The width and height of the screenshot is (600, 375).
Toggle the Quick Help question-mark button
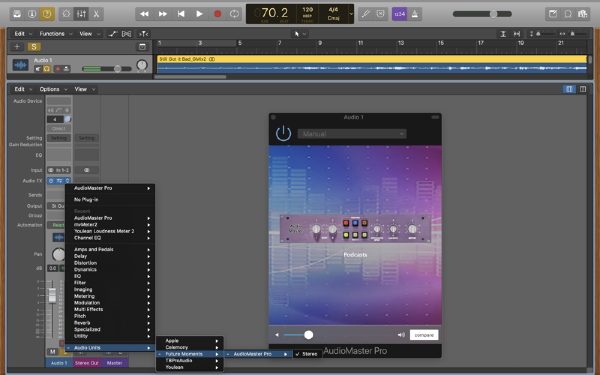point(47,14)
